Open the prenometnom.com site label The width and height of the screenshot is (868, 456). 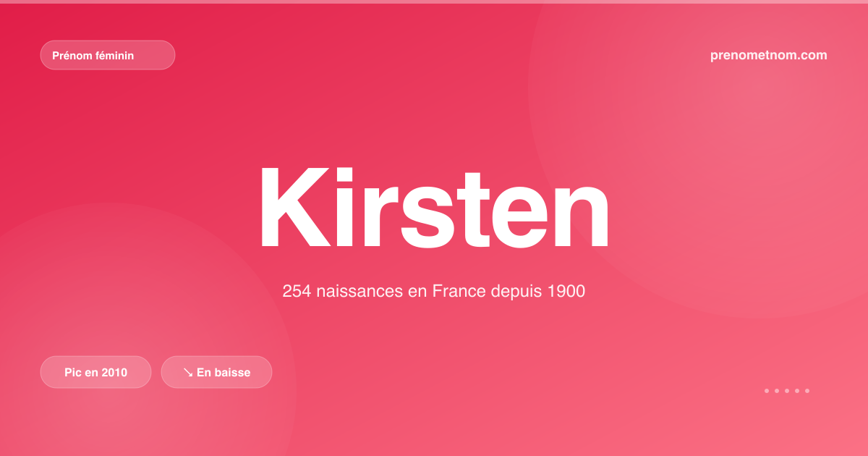(x=769, y=55)
